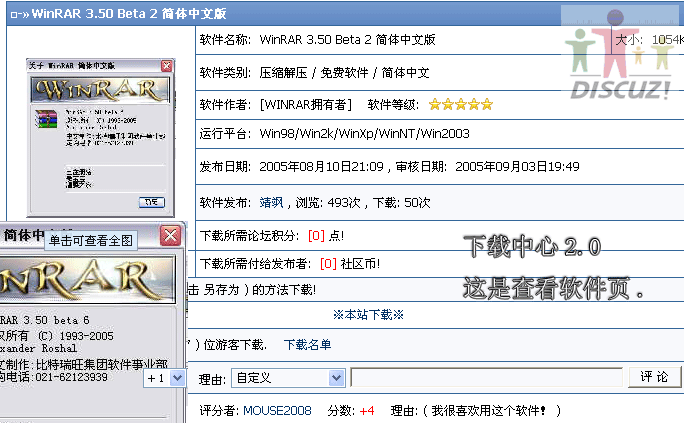Click the 靖飒 publisher link

point(271,203)
